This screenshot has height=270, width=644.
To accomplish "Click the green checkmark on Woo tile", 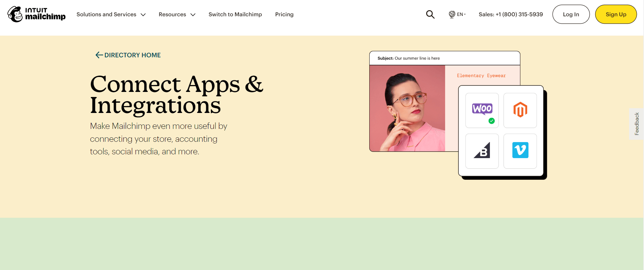I will point(492,121).
